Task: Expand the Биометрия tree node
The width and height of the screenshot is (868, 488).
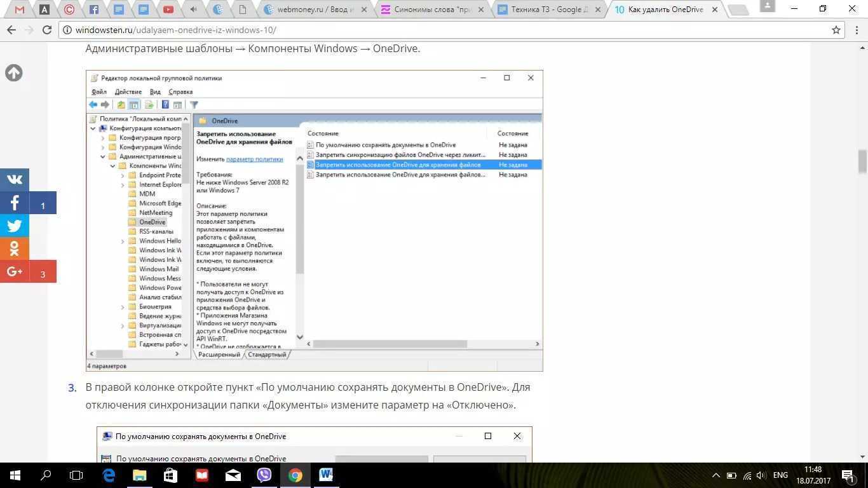Action: pyautogui.click(x=123, y=307)
